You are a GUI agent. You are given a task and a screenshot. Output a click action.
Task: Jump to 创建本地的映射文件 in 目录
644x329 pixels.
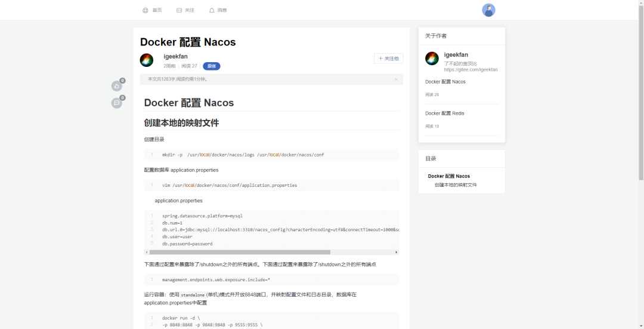click(x=456, y=185)
